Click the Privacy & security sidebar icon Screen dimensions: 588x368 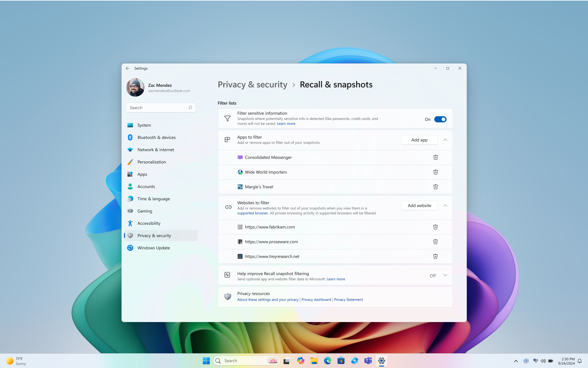point(130,235)
